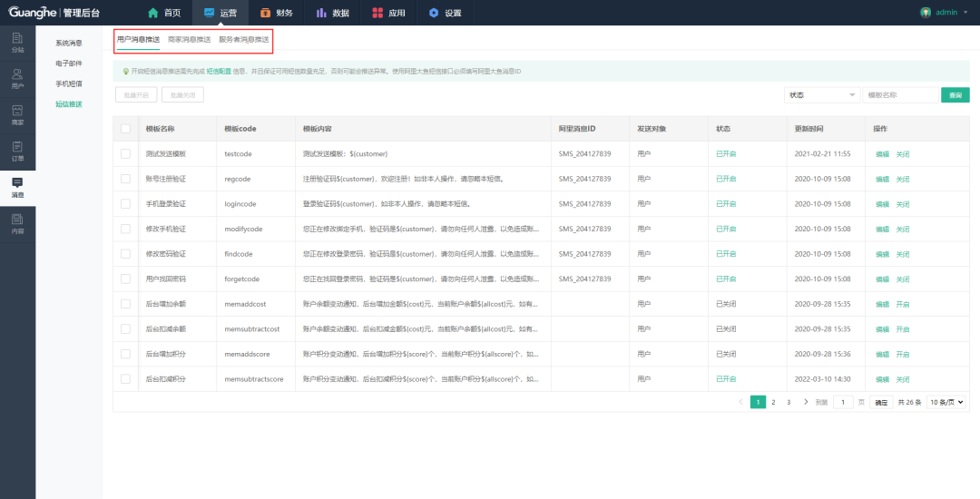Click the 后台扣减余额 template name
Screen dimensions: 980x499
(x=166, y=329)
